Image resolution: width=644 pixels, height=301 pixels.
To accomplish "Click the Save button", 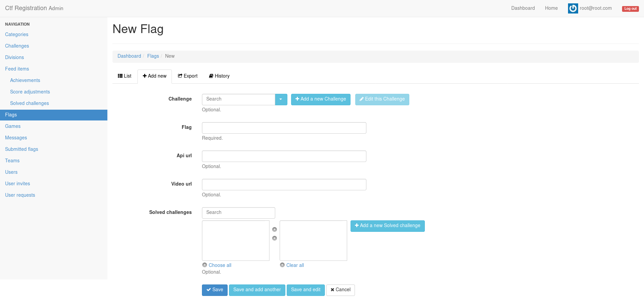I will tap(215, 290).
